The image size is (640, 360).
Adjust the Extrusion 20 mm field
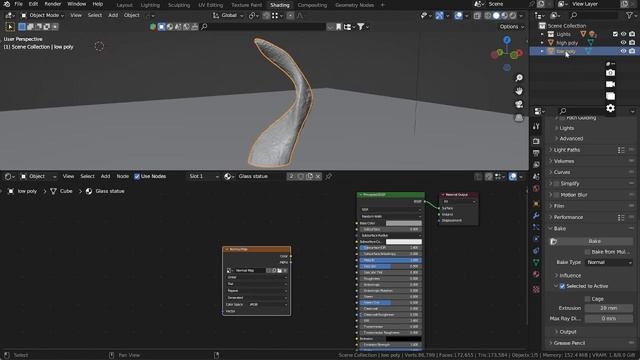point(609,308)
